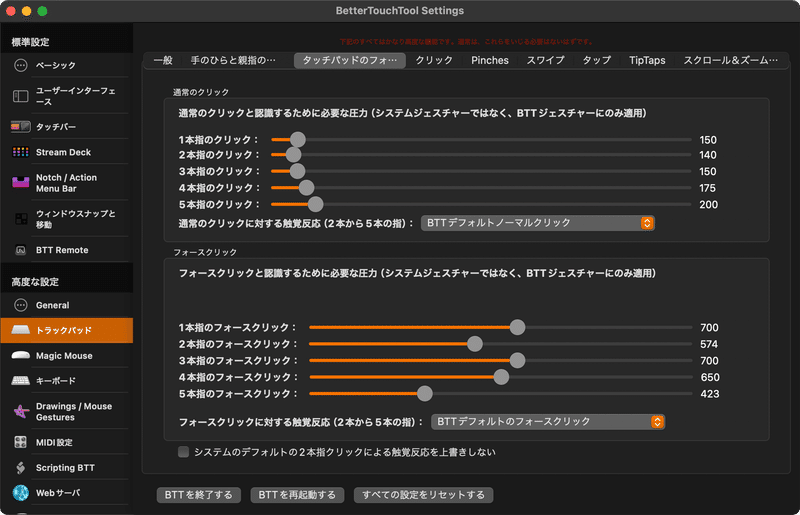Click the 5本指のクリック pressure slider knob
The image size is (800, 515).
pyautogui.click(x=315, y=204)
